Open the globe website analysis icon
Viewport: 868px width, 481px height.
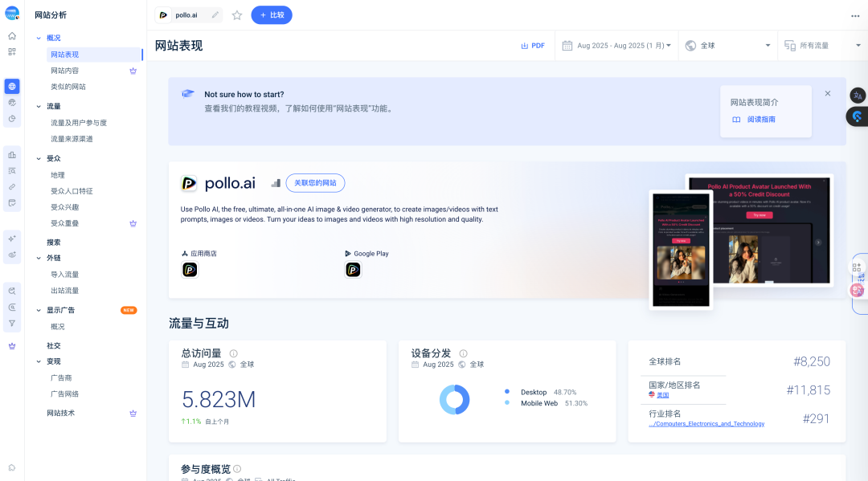point(11,86)
